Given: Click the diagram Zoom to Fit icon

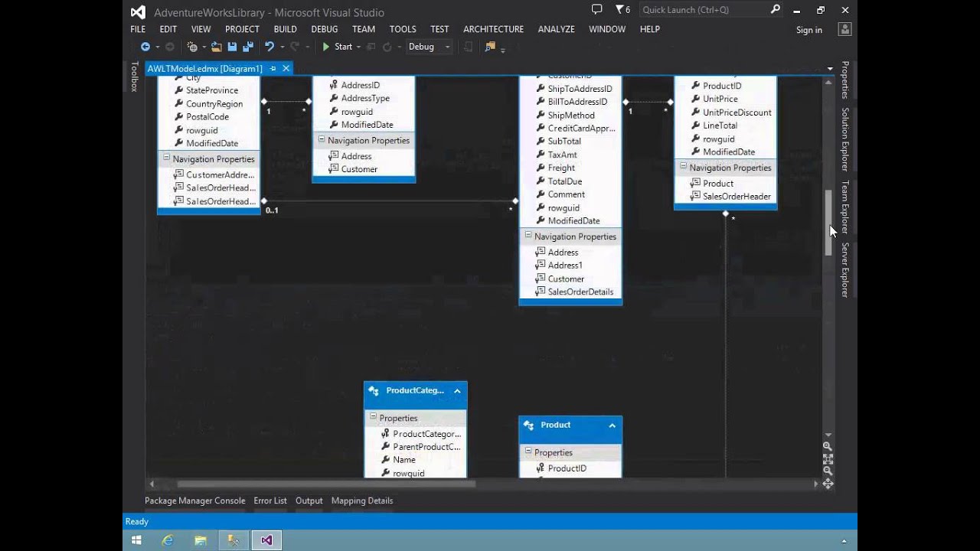Looking at the screenshot, I should pos(828,459).
